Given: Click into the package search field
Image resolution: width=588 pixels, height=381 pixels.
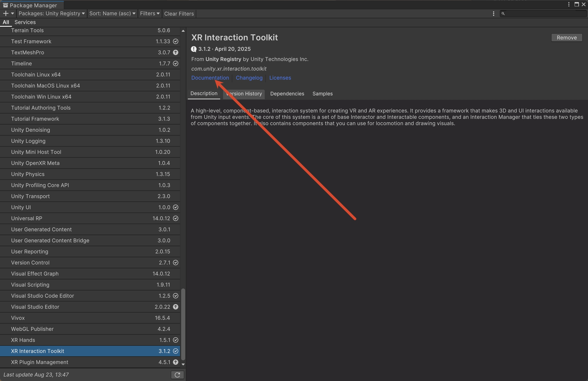Looking at the screenshot, I should pos(543,13).
